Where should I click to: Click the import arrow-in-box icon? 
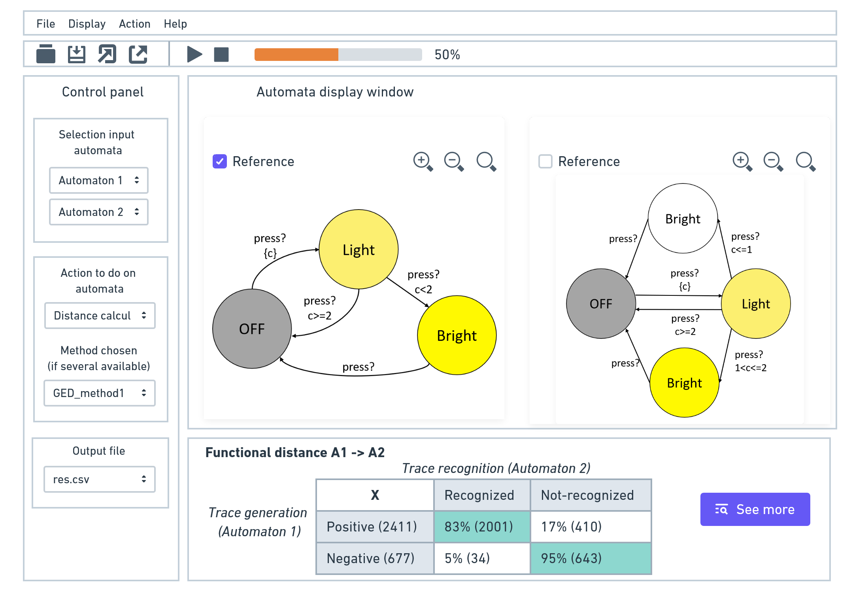coord(107,54)
